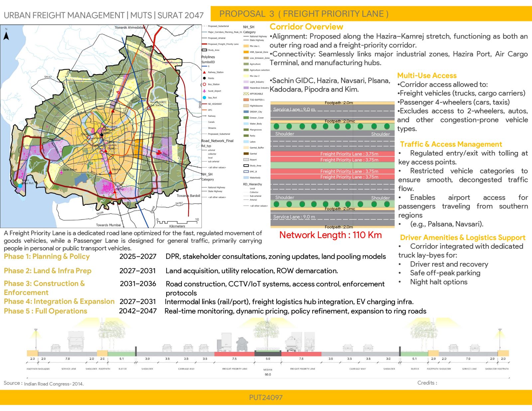Screen dimensions: 532x411
Task: Click the Surat_Airport plane legend symbol
Action: pos(204,91)
